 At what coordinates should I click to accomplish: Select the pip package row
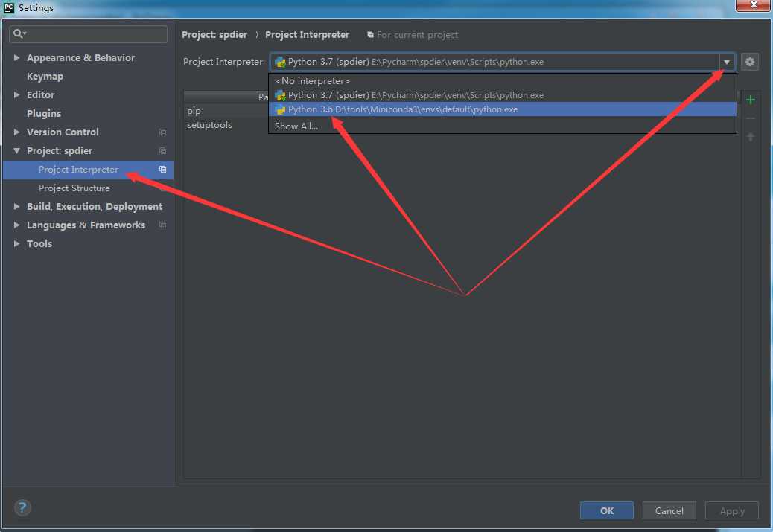(226, 111)
